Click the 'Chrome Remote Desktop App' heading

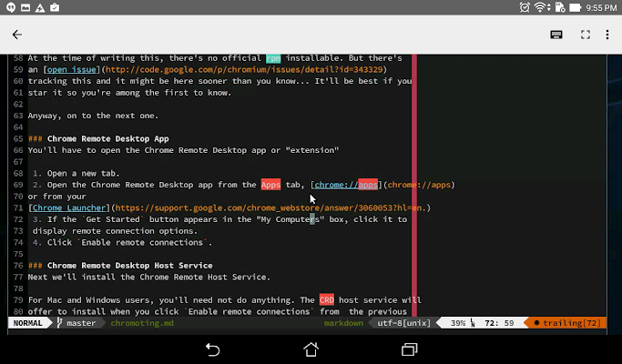[107, 139]
